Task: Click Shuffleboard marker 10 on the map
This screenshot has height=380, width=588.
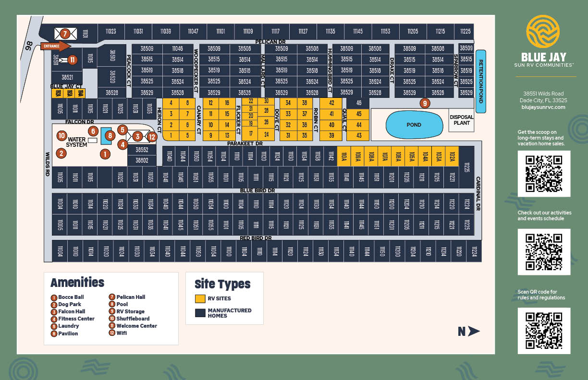Action: [x=61, y=136]
